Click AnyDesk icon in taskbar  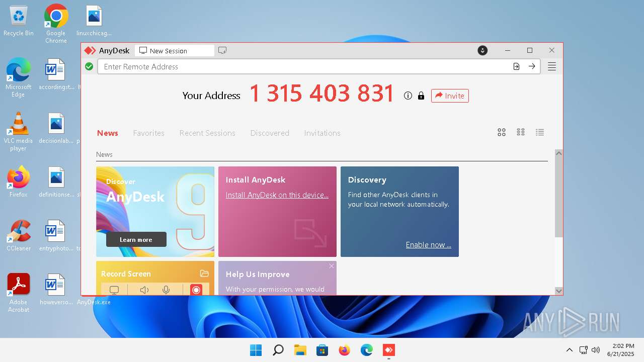(x=389, y=350)
